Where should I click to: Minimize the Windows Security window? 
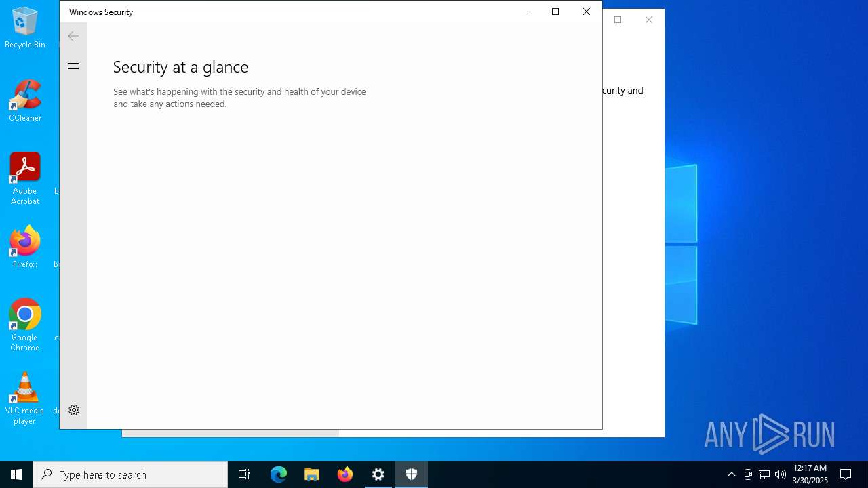pos(524,12)
